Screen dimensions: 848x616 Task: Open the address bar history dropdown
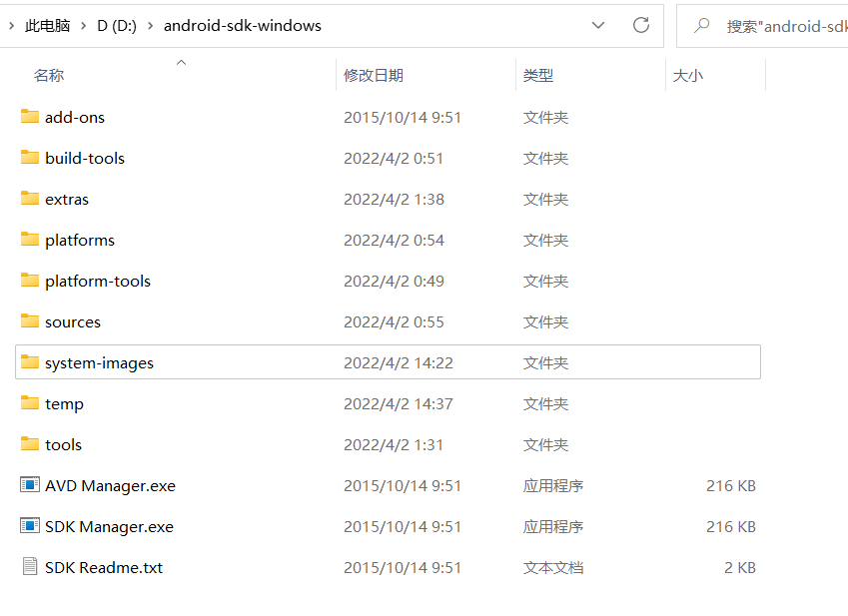click(598, 25)
